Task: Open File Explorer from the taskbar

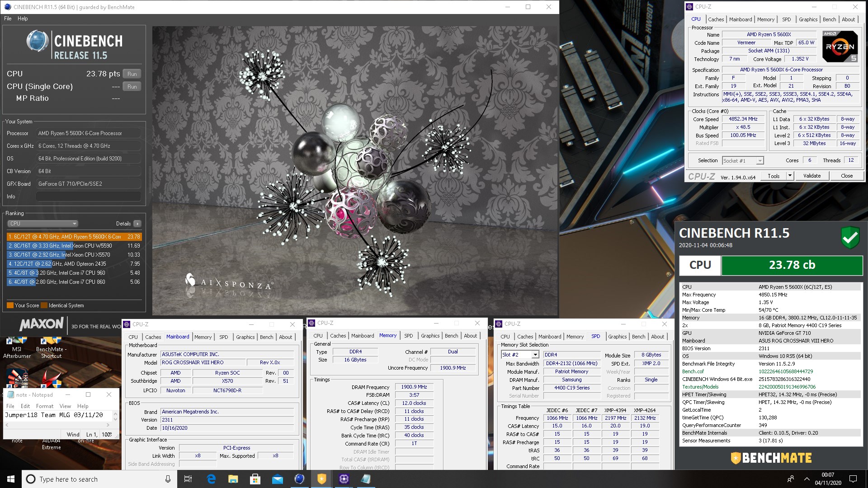Action: (233, 479)
